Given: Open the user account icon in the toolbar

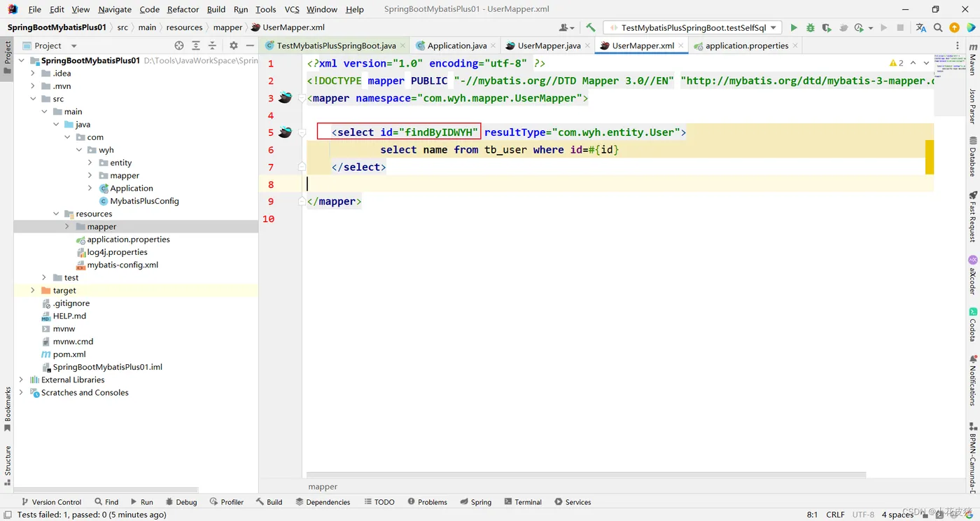Looking at the screenshot, I should (x=566, y=28).
